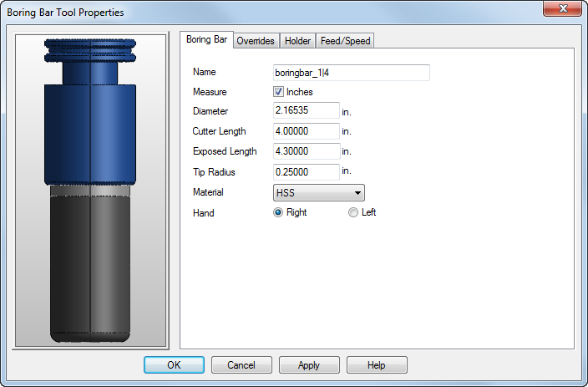This screenshot has height=387, width=588.
Task: Click the Hand label
Action: tap(204, 213)
